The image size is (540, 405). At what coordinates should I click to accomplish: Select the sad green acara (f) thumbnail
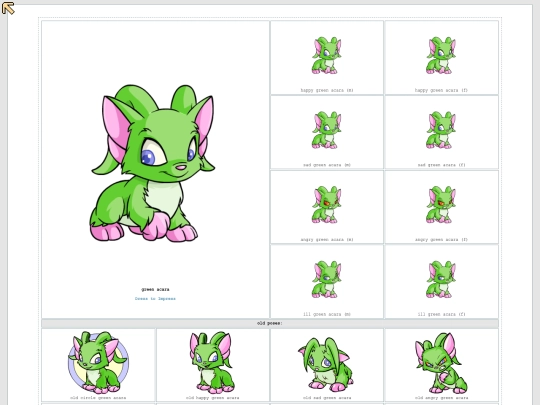pos(441,130)
